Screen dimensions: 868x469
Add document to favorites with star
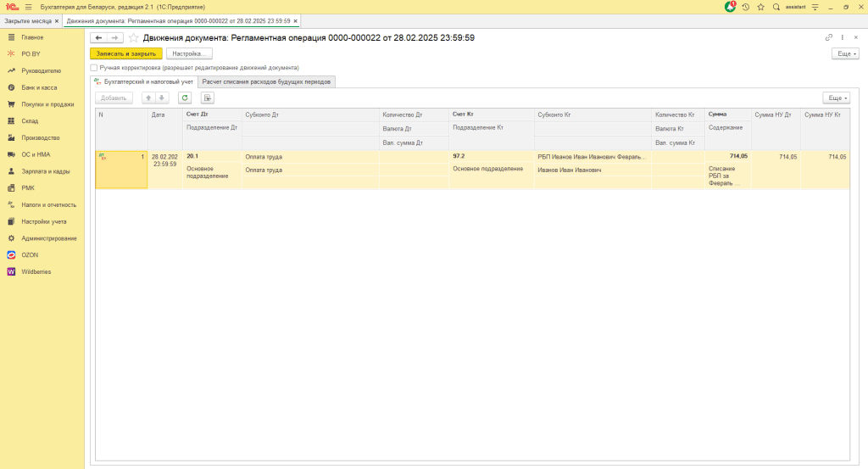click(x=132, y=37)
